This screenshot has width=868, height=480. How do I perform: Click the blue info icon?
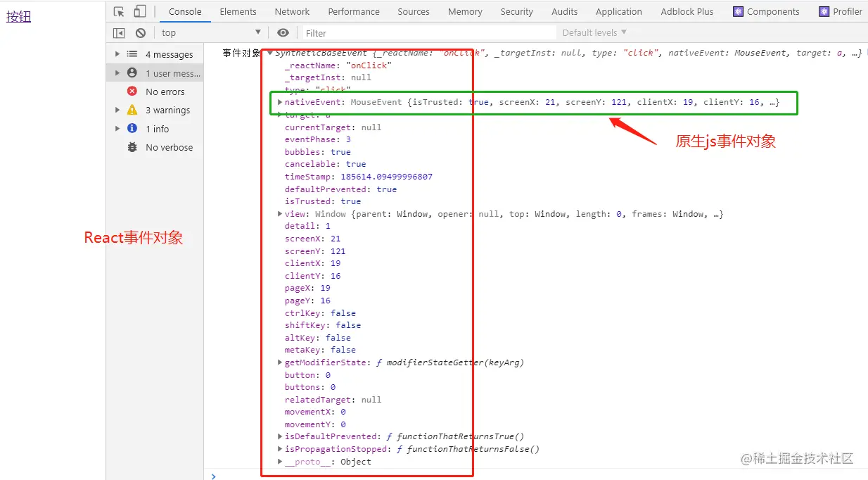[x=132, y=128]
